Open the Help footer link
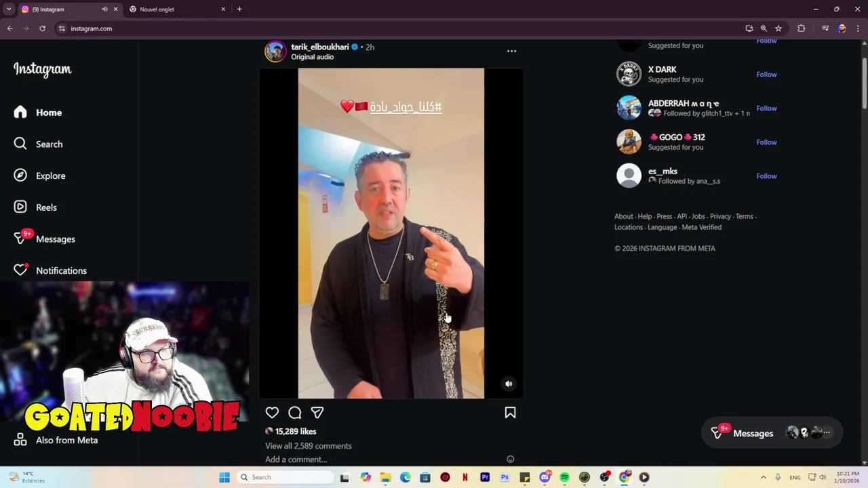This screenshot has width=868, height=488. (x=644, y=217)
